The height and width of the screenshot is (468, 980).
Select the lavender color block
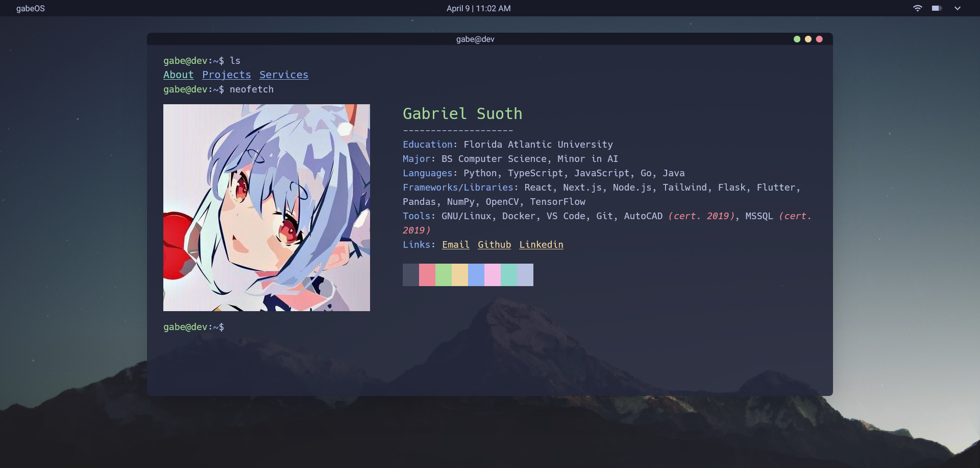[525, 275]
